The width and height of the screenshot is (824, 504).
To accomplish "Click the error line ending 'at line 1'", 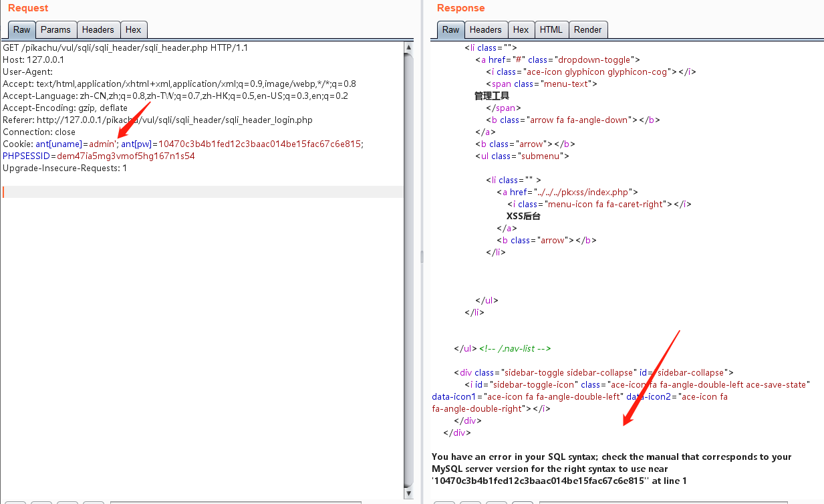I will pyautogui.click(x=559, y=481).
